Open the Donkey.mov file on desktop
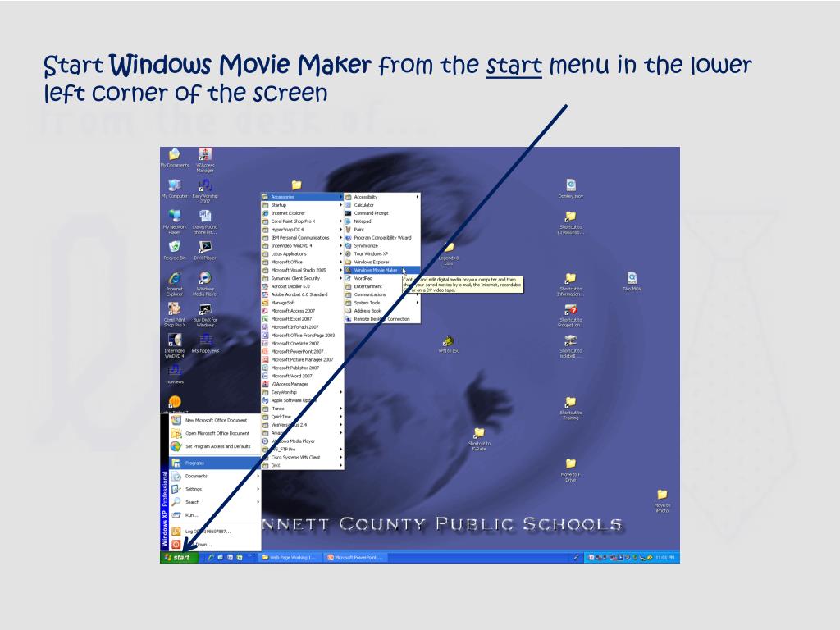The image size is (840, 630). click(571, 189)
